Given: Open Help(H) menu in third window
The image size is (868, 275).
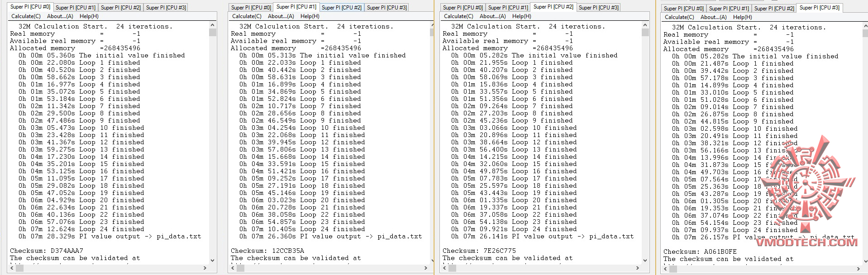Looking at the screenshot, I should point(521,16).
